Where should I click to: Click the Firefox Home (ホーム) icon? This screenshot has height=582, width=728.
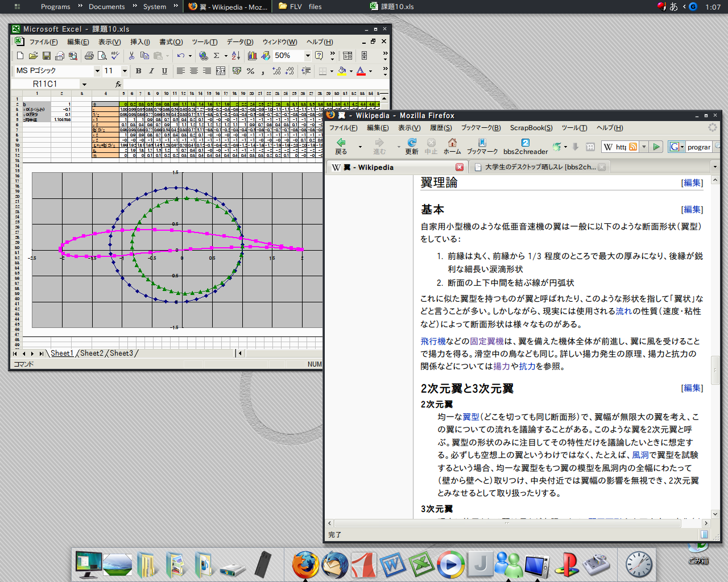(452, 145)
